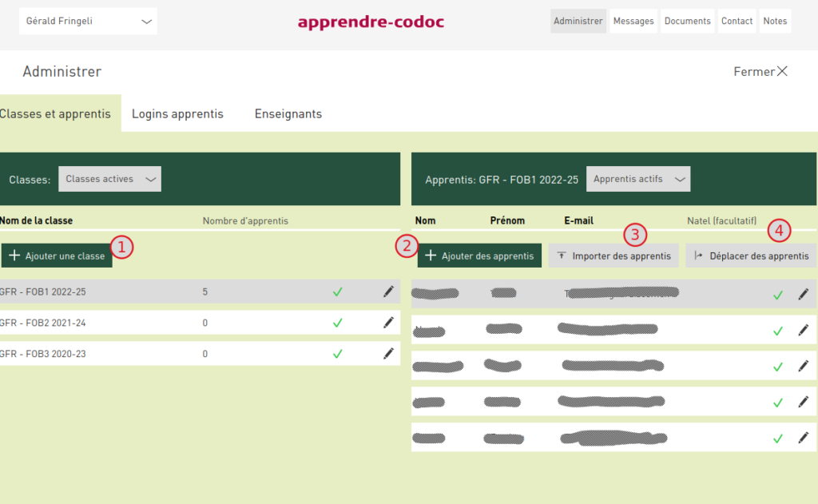Expand the Apprentis actifs filter dropdown
Image resolution: width=818 pixels, height=504 pixels.
point(638,179)
